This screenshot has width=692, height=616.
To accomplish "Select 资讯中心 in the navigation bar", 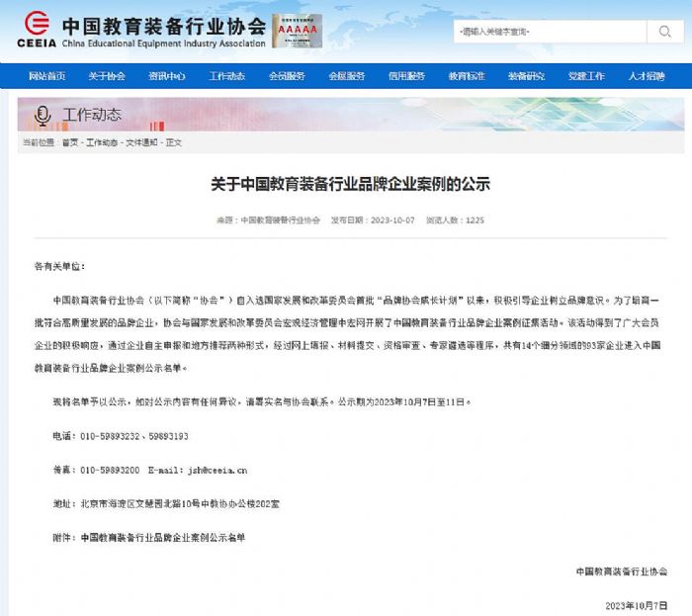I will [x=167, y=76].
